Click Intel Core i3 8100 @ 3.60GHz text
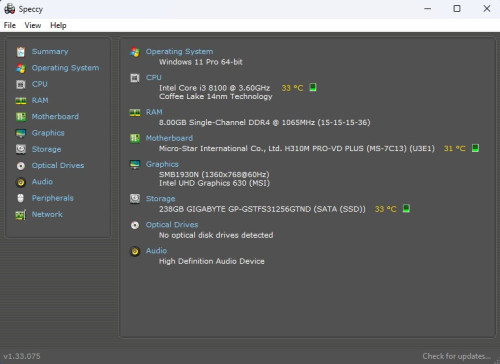The width and height of the screenshot is (500, 364). tap(214, 88)
